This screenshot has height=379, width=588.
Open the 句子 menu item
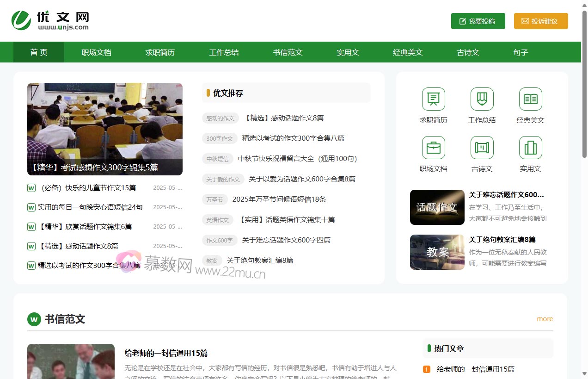click(521, 52)
